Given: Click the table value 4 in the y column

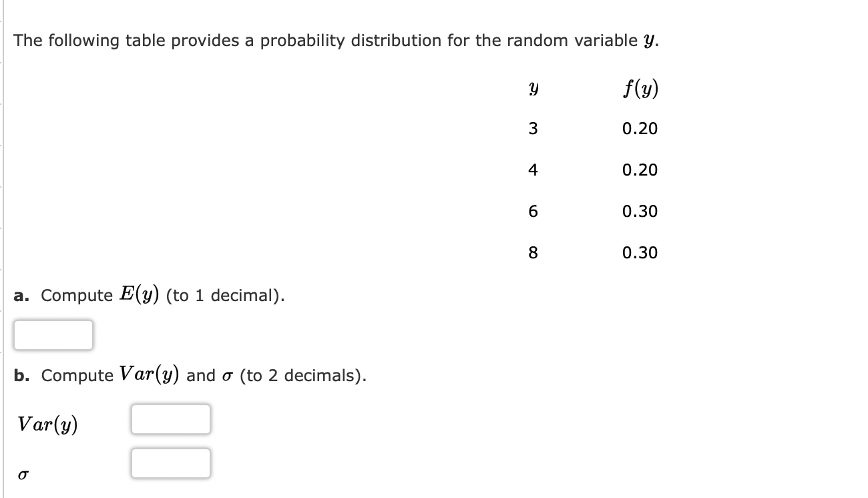Looking at the screenshot, I should (x=532, y=170).
